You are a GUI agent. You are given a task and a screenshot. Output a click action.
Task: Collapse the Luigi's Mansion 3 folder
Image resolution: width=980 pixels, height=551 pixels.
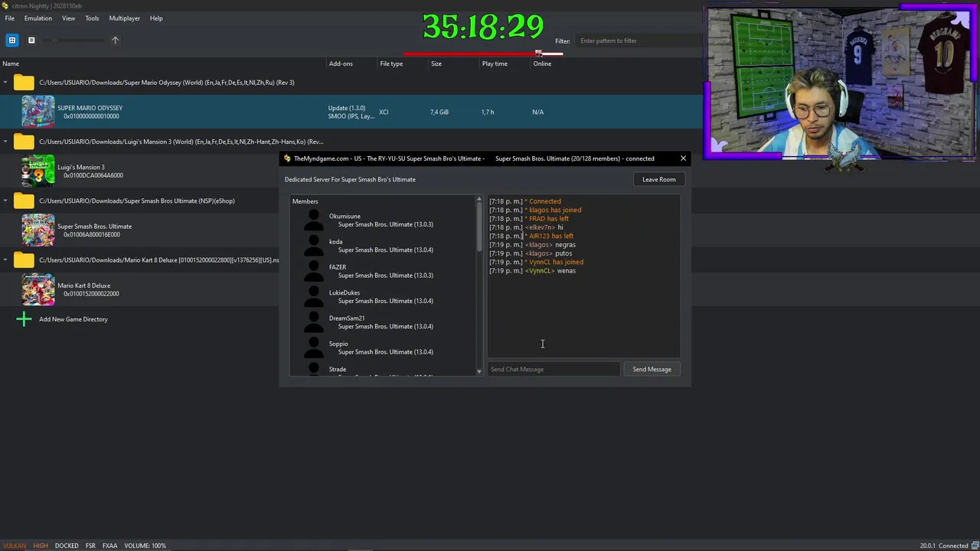click(5, 142)
